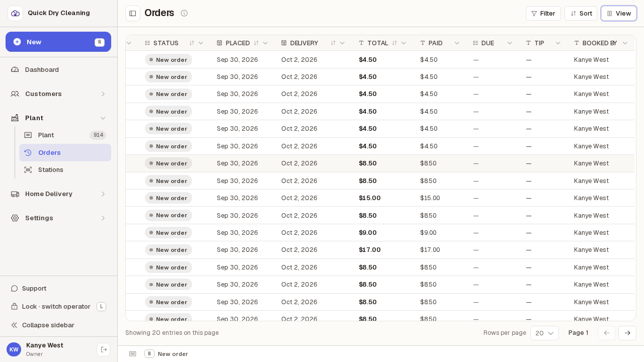Click the View button
Viewport: 644px width, 362px height.
(619, 13)
